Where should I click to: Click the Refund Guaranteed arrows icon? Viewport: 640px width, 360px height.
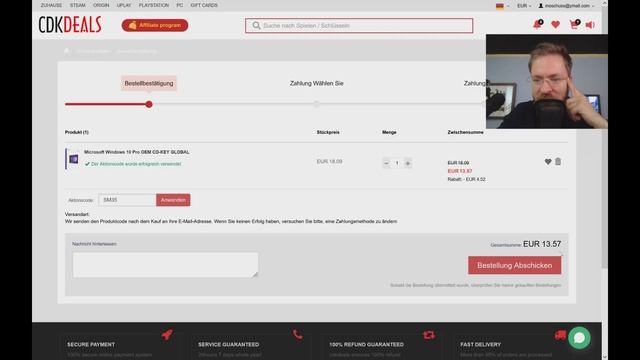[429, 335]
